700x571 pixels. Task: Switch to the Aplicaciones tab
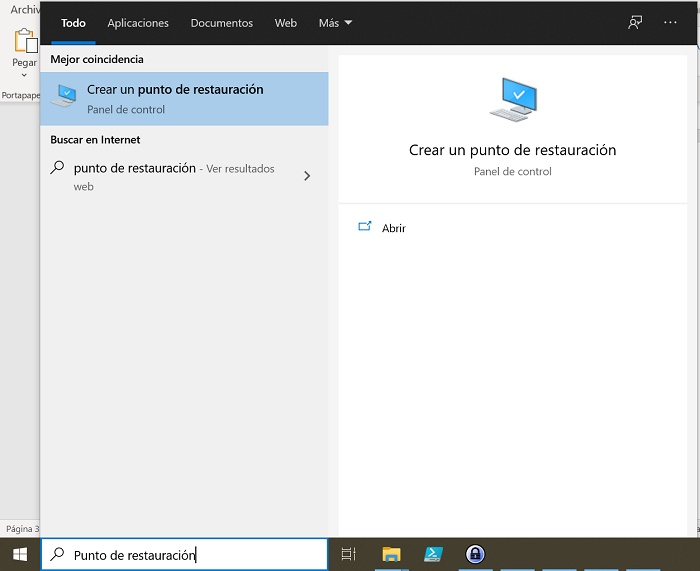138,23
